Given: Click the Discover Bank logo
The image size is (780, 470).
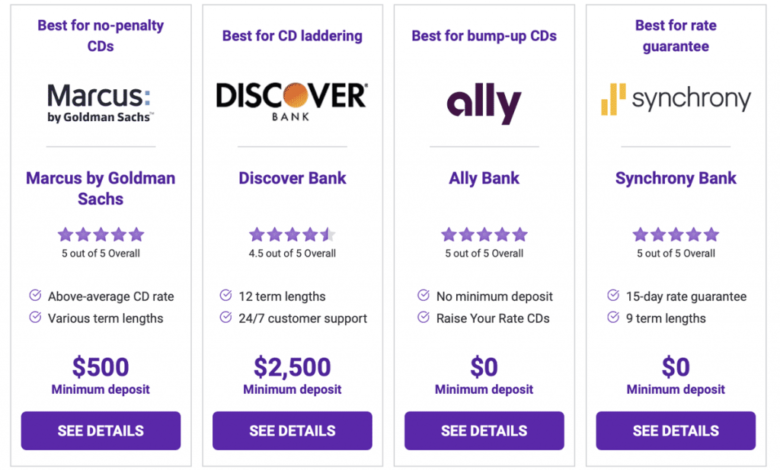Looking at the screenshot, I should point(292,101).
